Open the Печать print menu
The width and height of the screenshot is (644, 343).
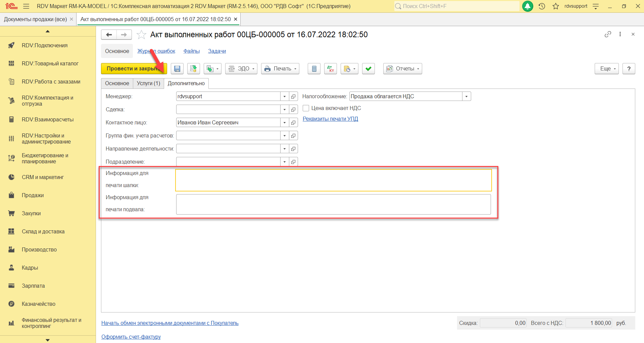click(280, 69)
